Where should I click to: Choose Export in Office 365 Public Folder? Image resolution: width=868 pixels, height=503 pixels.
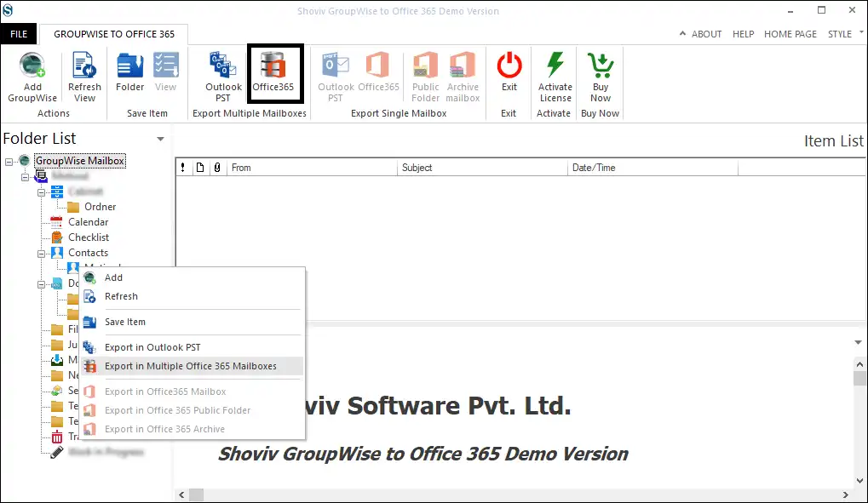tap(193, 410)
